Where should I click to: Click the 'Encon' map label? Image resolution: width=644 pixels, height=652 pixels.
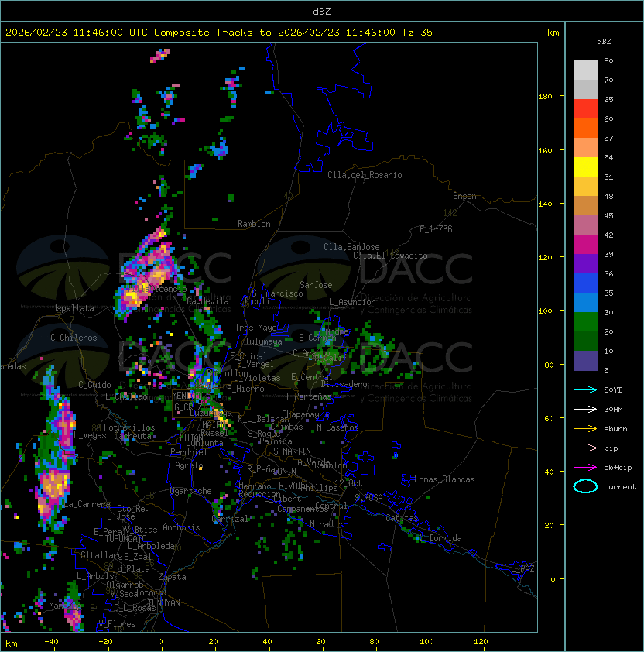(x=464, y=196)
